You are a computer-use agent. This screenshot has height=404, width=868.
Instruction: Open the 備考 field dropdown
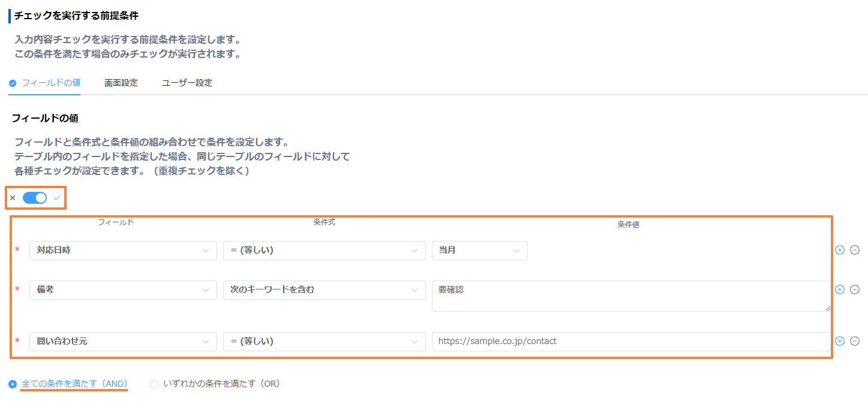tap(123, 290)
